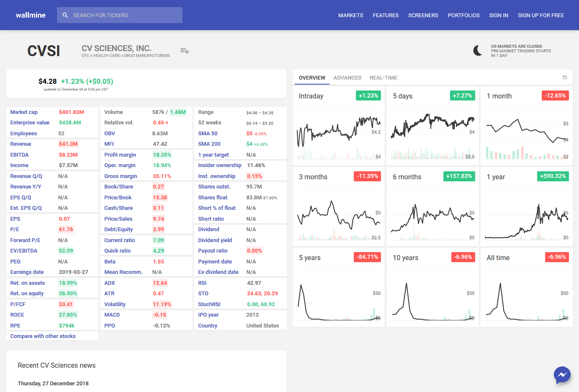The height and width of the screenshot is (392, 579).
Task: Click the moon markets-closed icon
Action: click(x=478, y=51)
